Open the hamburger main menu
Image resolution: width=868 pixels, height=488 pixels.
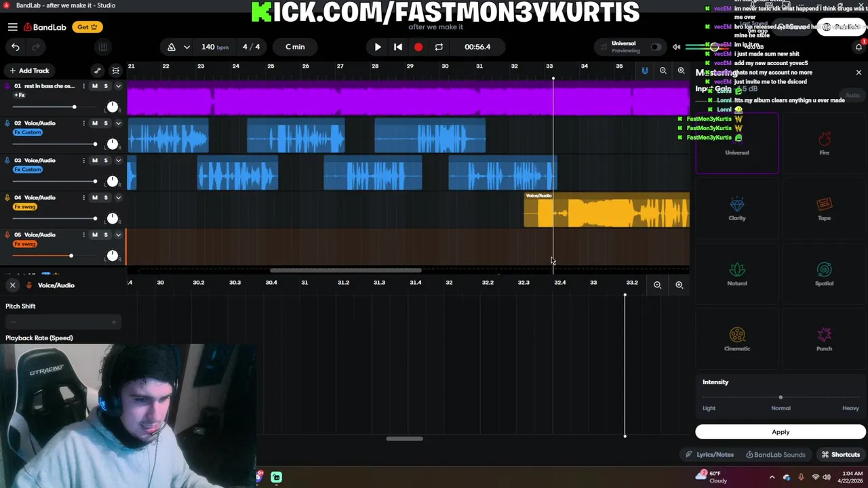pos(13,27)
